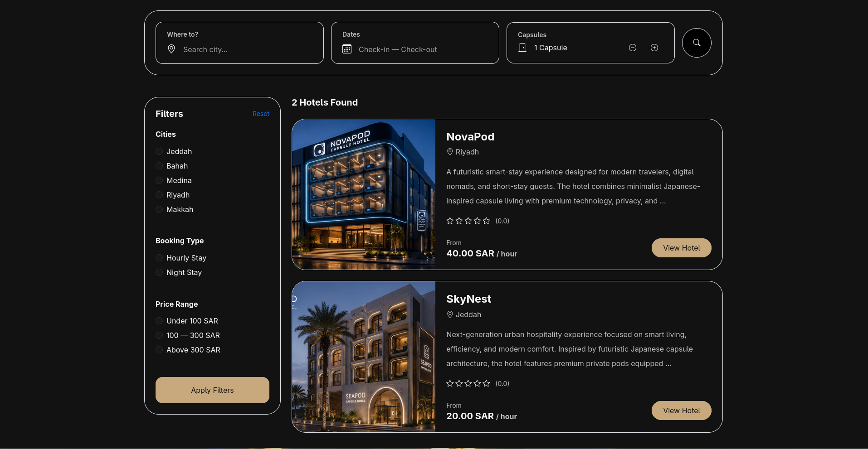Choose Hourly Stay booking type
The height and width of the screenshot is (449, 868).
pos(159,258)
